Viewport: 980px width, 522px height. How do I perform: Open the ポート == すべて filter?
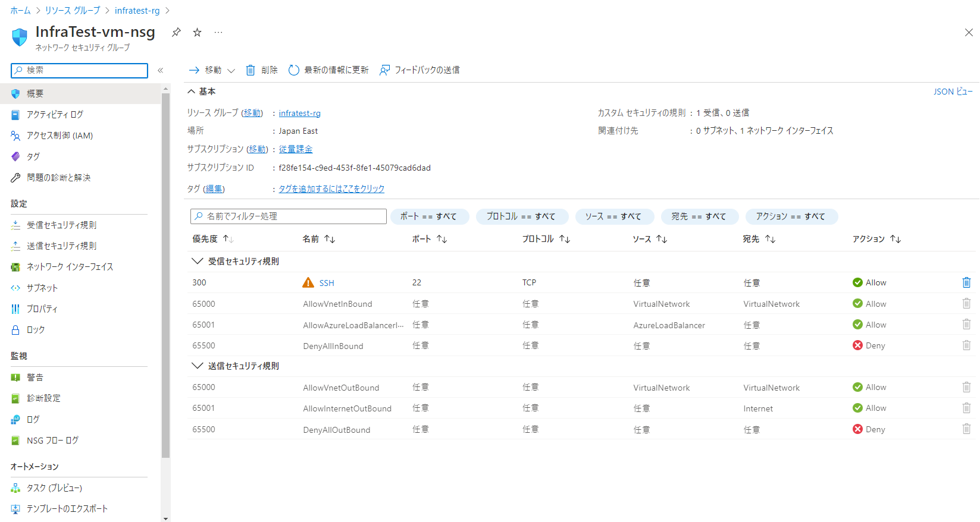pos(430,216)
